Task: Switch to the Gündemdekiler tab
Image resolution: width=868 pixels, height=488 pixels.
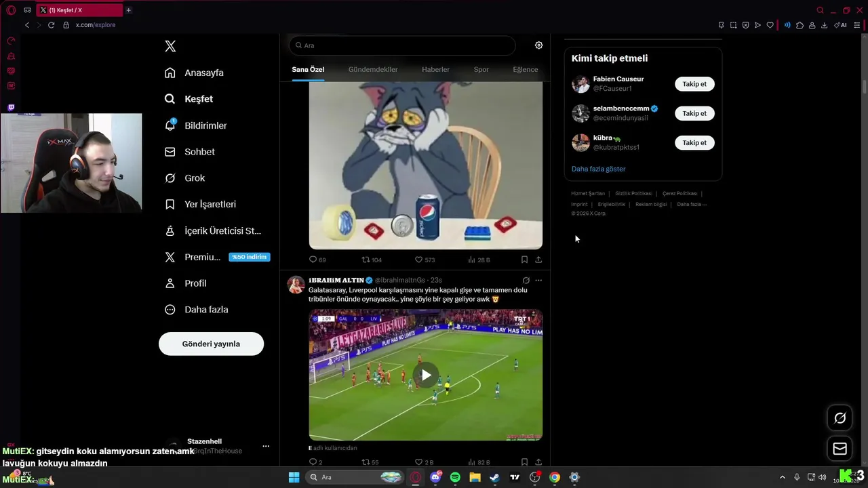Action: (373, 69)
